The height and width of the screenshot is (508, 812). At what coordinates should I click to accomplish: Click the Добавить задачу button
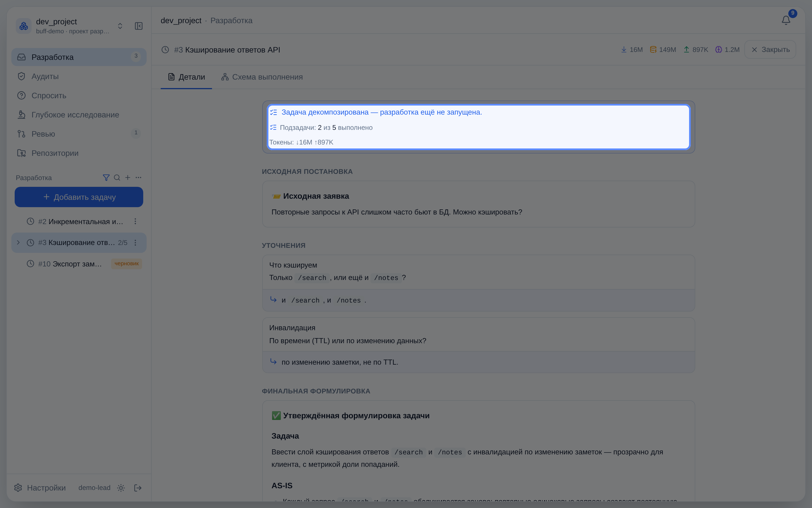click(x=79, y=197)
